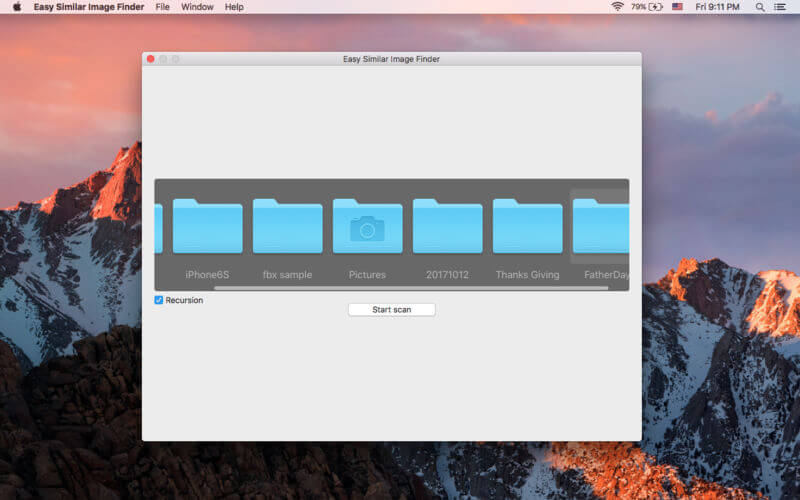Select the FatherDay folder icon
Viewport: 800px width, 500px height.
tap(601, 226)
